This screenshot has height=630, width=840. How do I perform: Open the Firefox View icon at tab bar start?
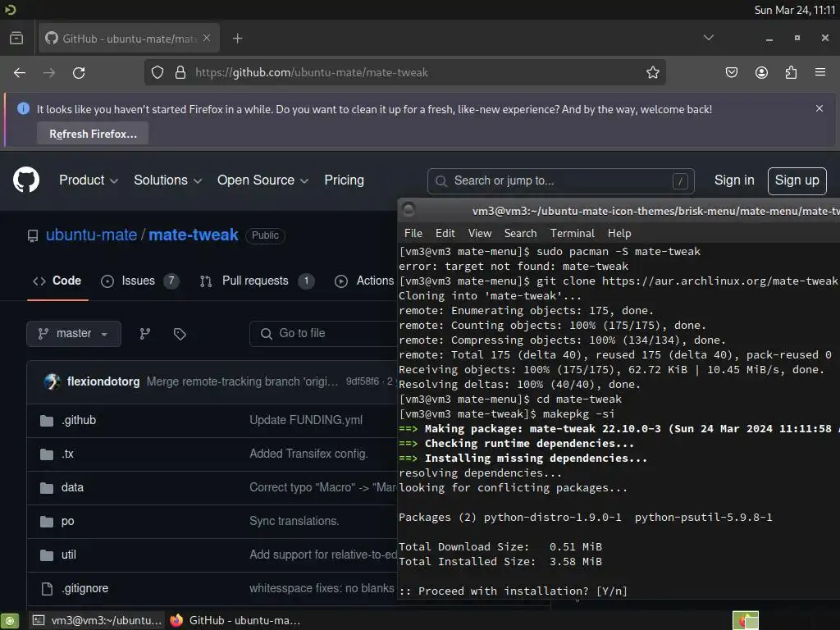coord(16,38)
